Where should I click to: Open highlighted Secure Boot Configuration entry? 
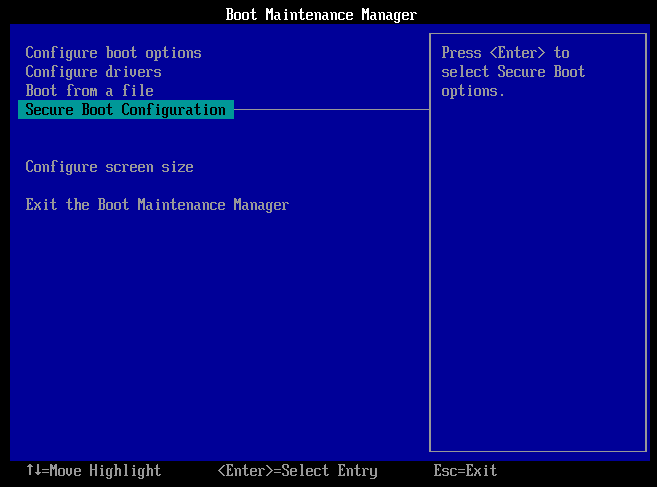125,110
